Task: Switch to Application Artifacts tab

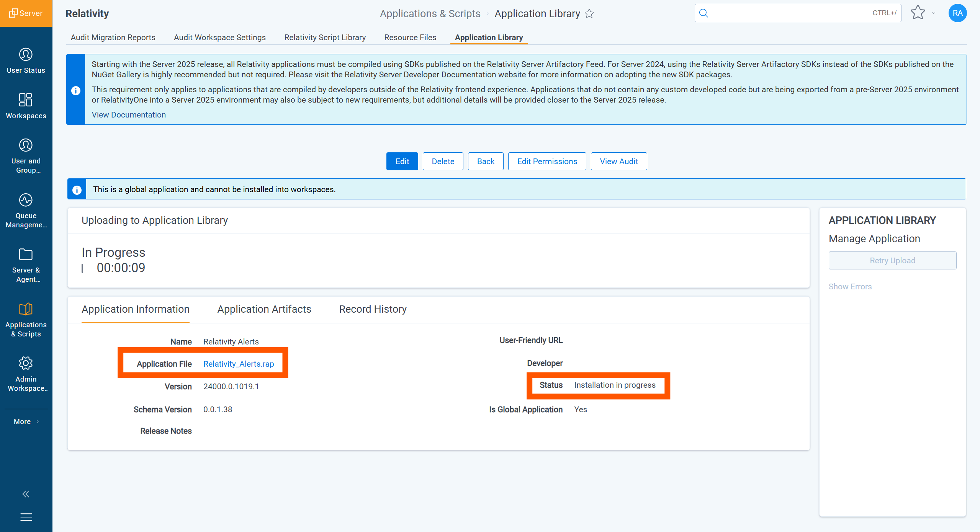Action: 264,309
